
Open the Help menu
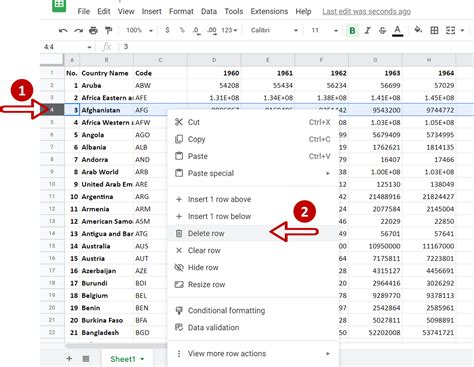(x=303, y=11)
